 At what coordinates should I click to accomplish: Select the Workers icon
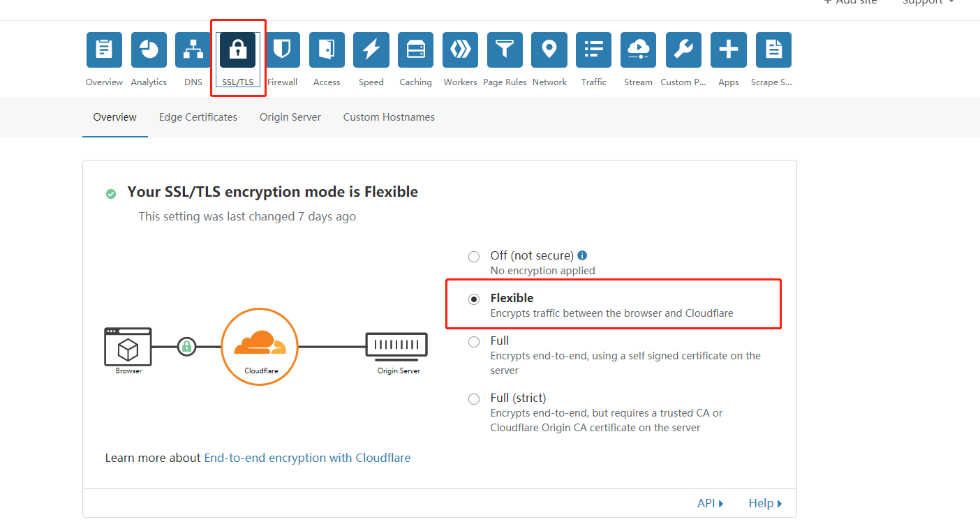(460, 50)
